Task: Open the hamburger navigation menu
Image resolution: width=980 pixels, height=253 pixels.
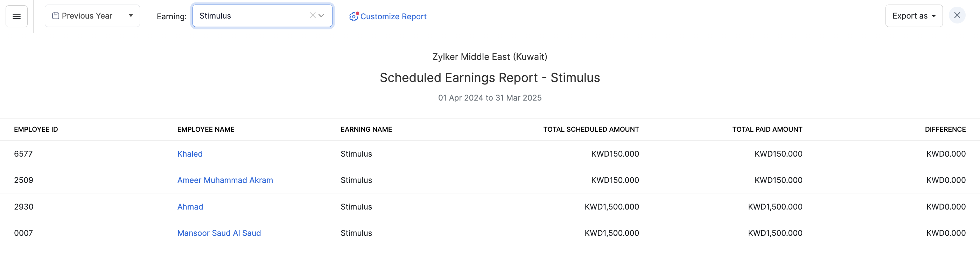Action: coord(16,16)
